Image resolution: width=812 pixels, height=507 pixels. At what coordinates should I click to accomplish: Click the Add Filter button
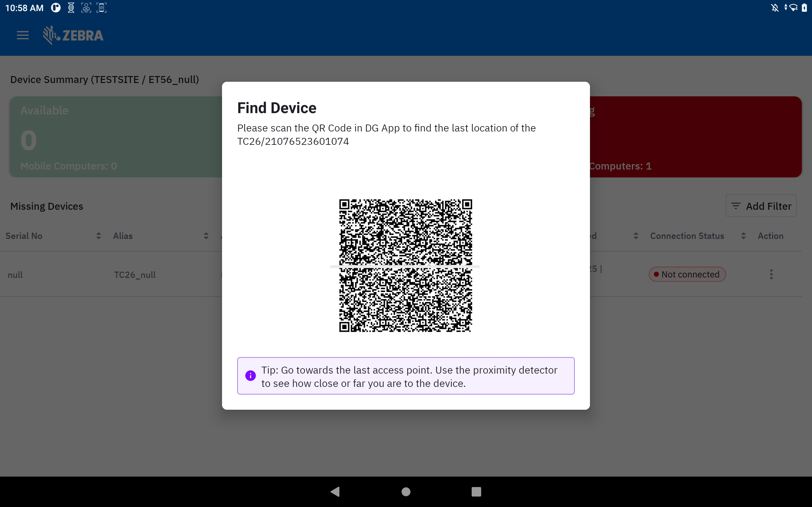(x=761, y=206)
